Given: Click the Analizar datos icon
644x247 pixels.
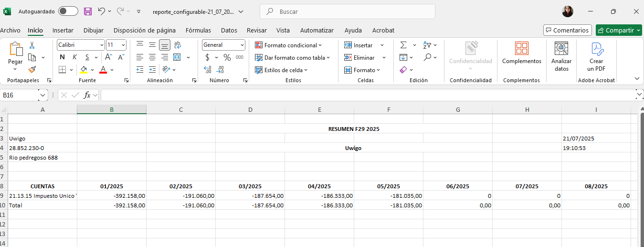Looking at the screenshot, I should click(561, 48).
